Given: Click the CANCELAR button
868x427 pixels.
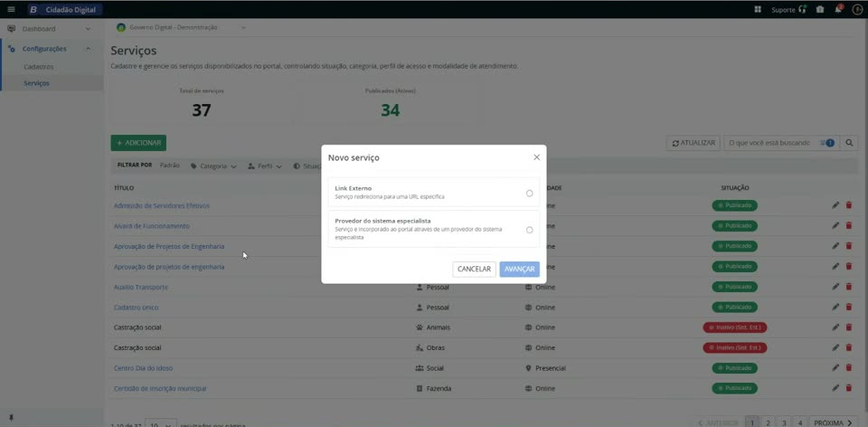Looking at the screenshot, I should (x=474, y=270).
